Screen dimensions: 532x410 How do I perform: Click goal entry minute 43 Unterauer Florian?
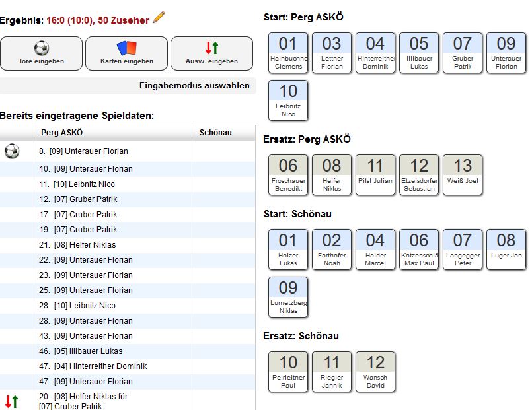tap(86, 336)
